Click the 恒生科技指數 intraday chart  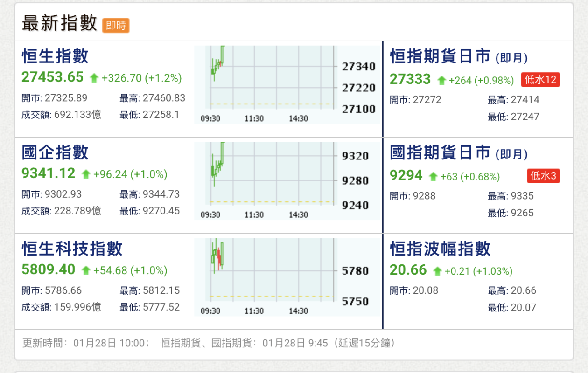(287, 276)
